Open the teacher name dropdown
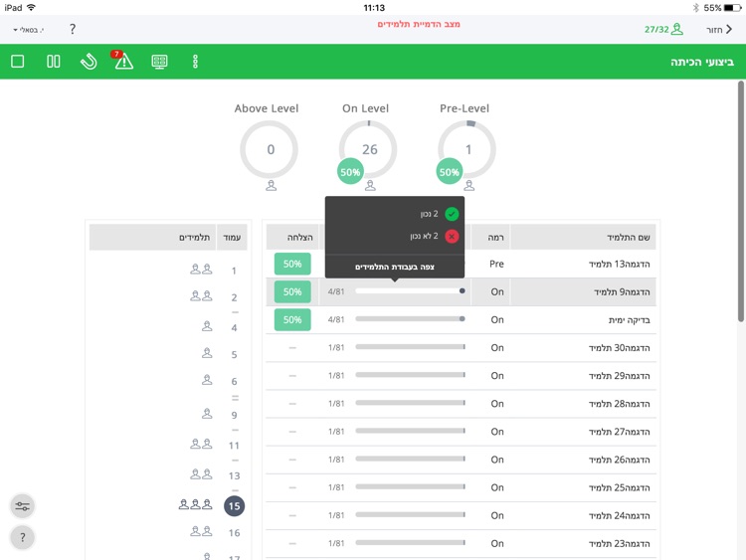 point(29,30)
